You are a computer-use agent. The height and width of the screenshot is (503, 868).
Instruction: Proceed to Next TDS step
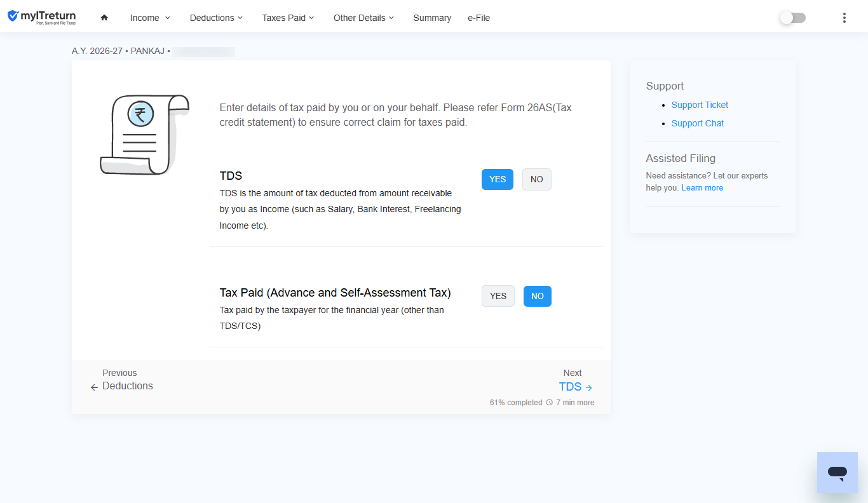pyautogui.click(x=576, y=380)
